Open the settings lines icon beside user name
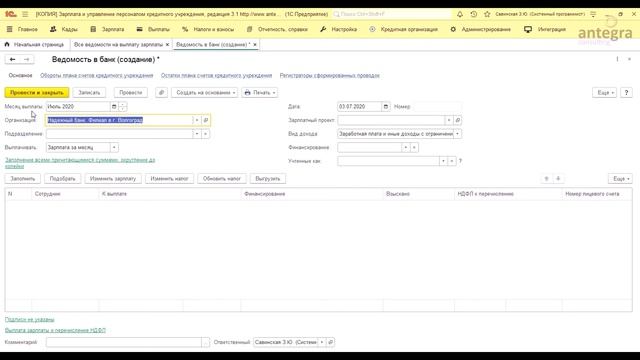The image size is (640, 360). point(593,14)
